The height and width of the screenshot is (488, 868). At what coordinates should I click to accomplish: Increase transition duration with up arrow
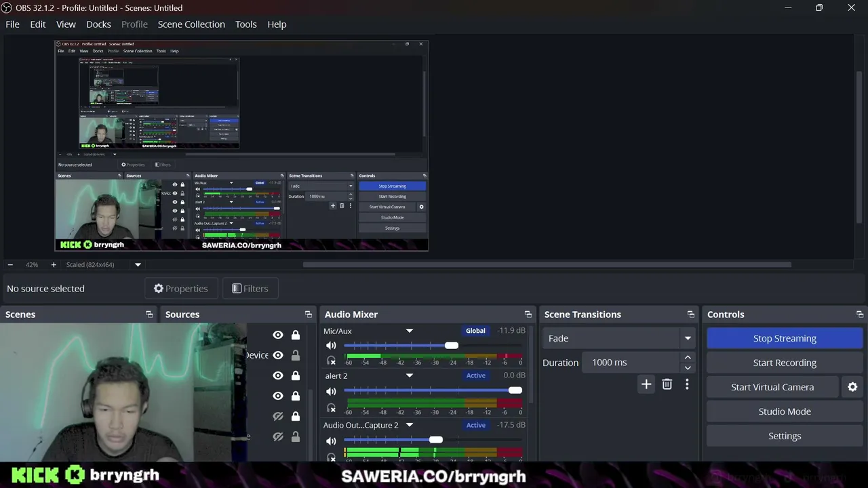coord(688,357)
